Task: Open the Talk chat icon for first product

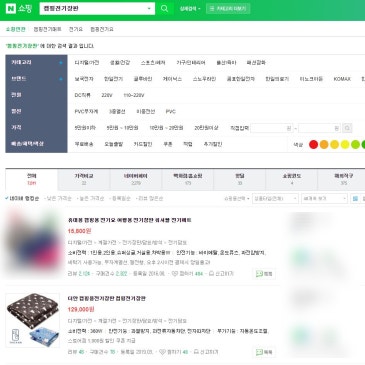Action: tap(264, 274)
